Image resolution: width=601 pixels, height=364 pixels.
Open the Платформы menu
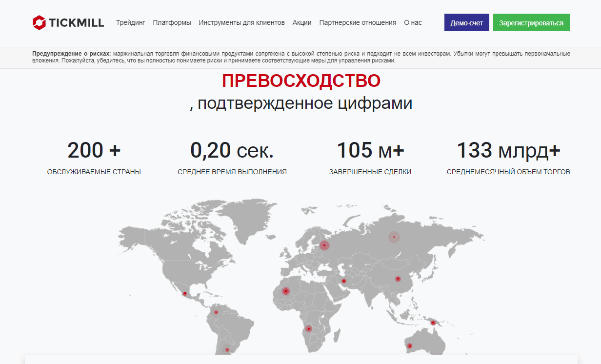pos(172,22)
